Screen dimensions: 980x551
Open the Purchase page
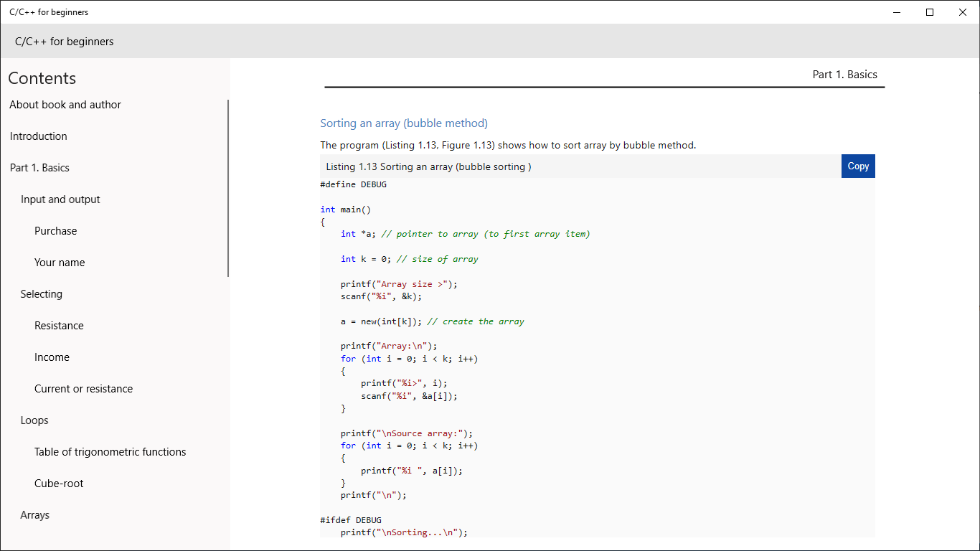pos(55,230)
